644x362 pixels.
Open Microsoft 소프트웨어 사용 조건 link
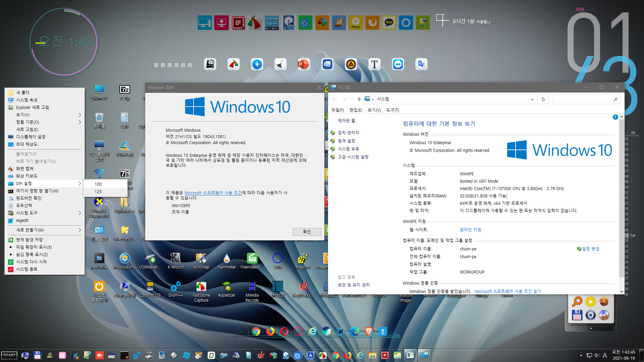213,193
